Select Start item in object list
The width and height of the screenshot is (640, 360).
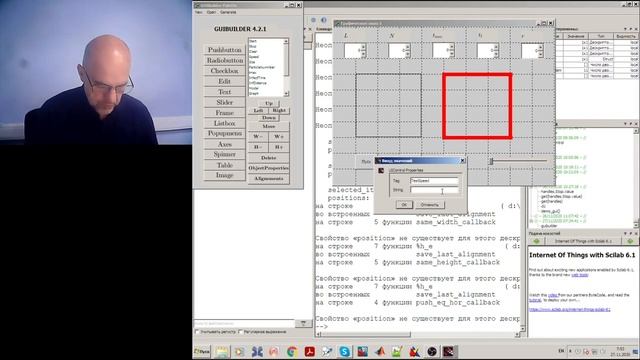click(253, 41)
